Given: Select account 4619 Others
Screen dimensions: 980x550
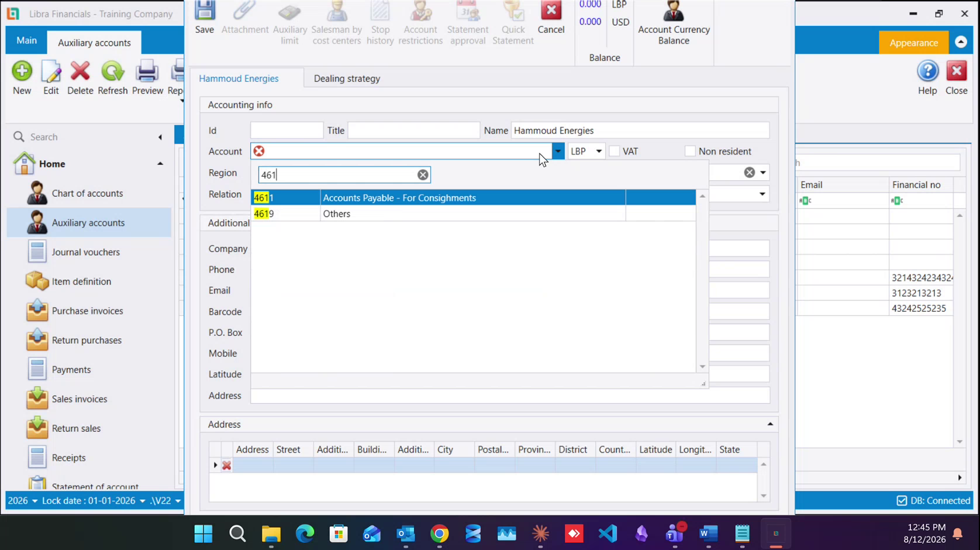Looking at the screenshot, I should (x=473, y=214).
